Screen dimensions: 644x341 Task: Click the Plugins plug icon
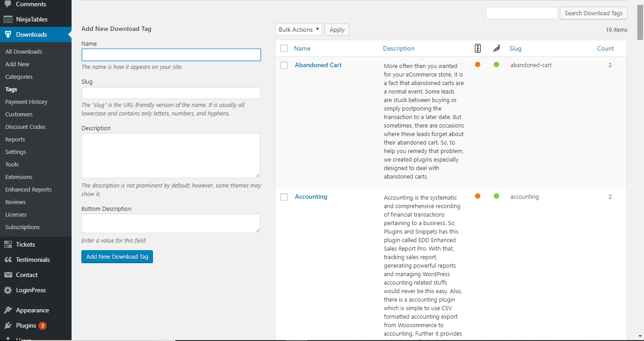(8, 325)
